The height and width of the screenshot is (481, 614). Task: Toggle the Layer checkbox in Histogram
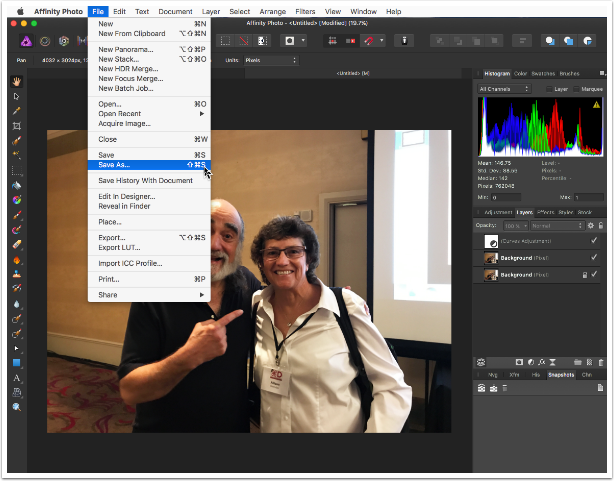click(x=549, y=88)
